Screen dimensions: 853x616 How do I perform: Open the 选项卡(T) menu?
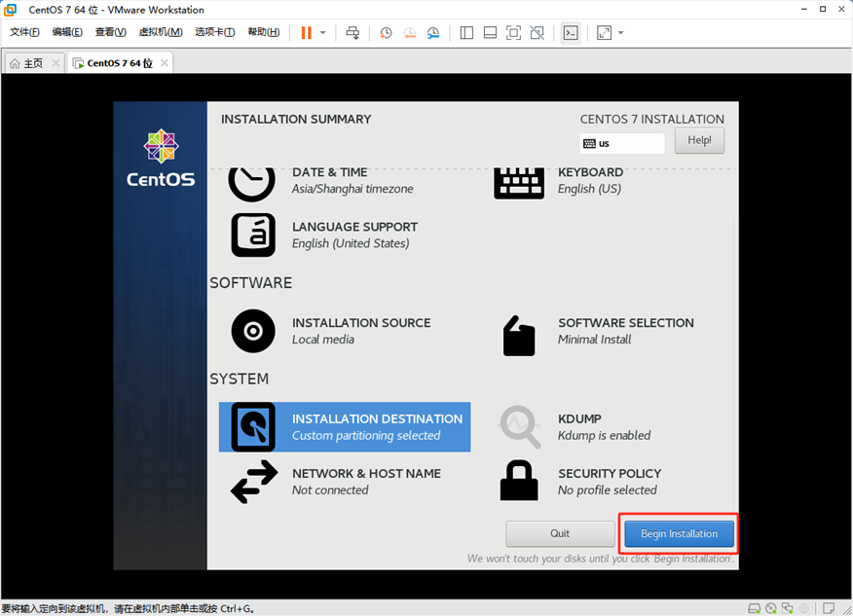pyautogui.click(x=215, y=32)
